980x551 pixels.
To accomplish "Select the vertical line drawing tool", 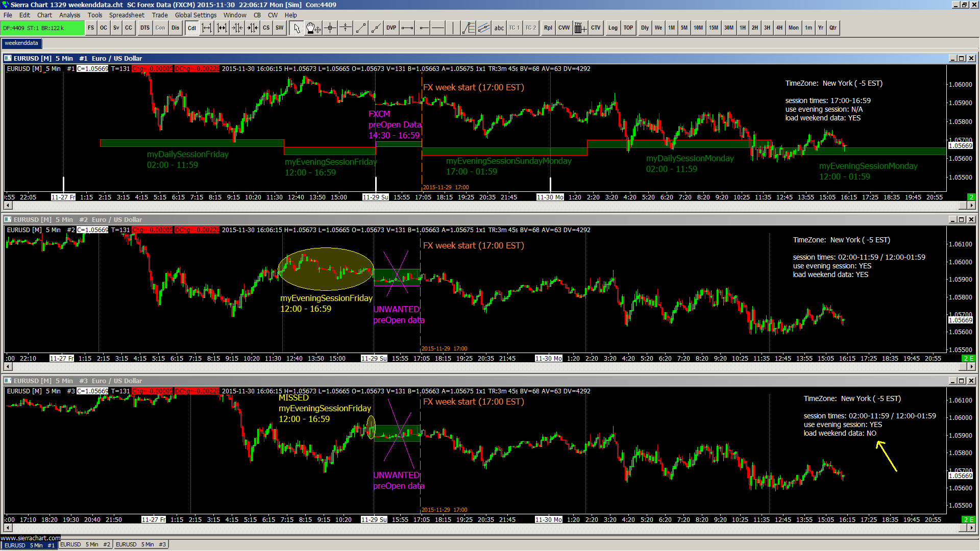I will point(453,28).
